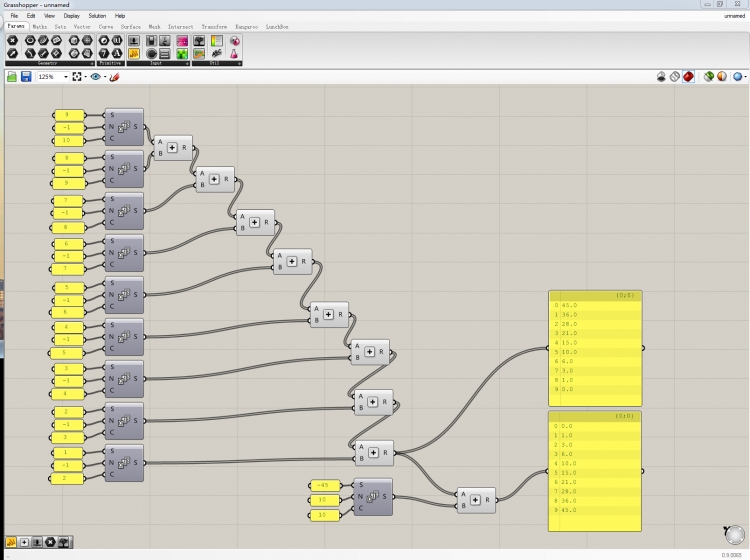Viewport: 750px width, 560px height.
Task: Click the recent Param Viewer tree icon at bottom
Action: pyautogui.click(x=63, y=542)
